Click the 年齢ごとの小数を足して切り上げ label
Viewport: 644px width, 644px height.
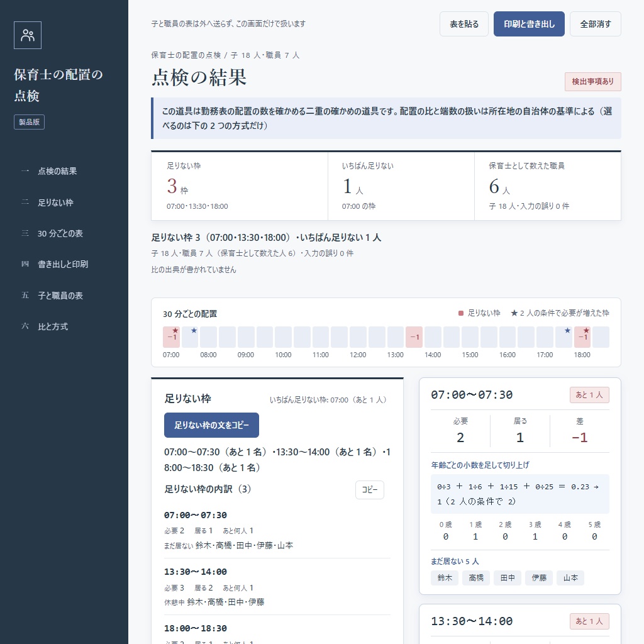click(480, 465)
